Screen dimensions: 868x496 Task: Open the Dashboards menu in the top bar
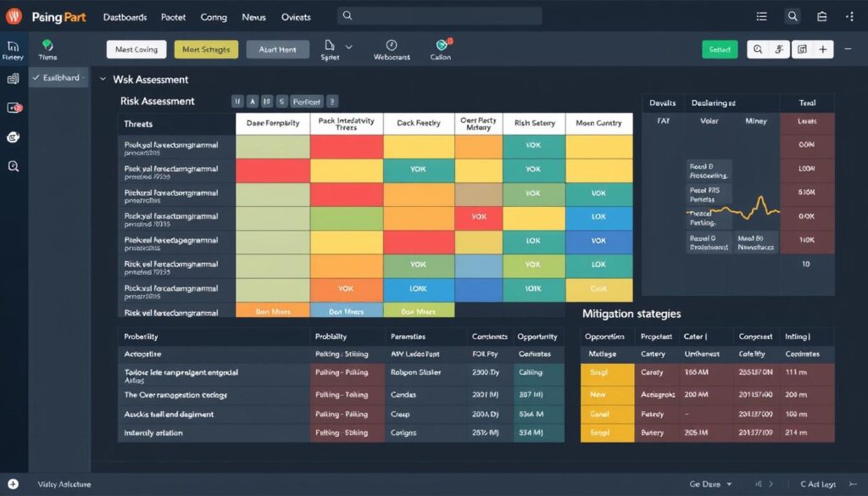click(x=125, y=16)
